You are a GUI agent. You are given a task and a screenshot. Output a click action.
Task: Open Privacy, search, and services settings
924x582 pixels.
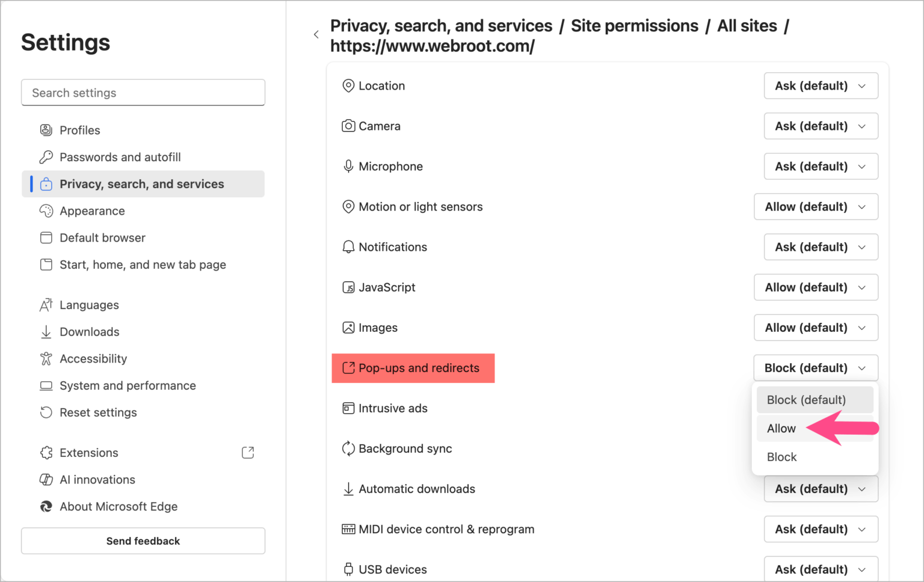coord(142,184)
